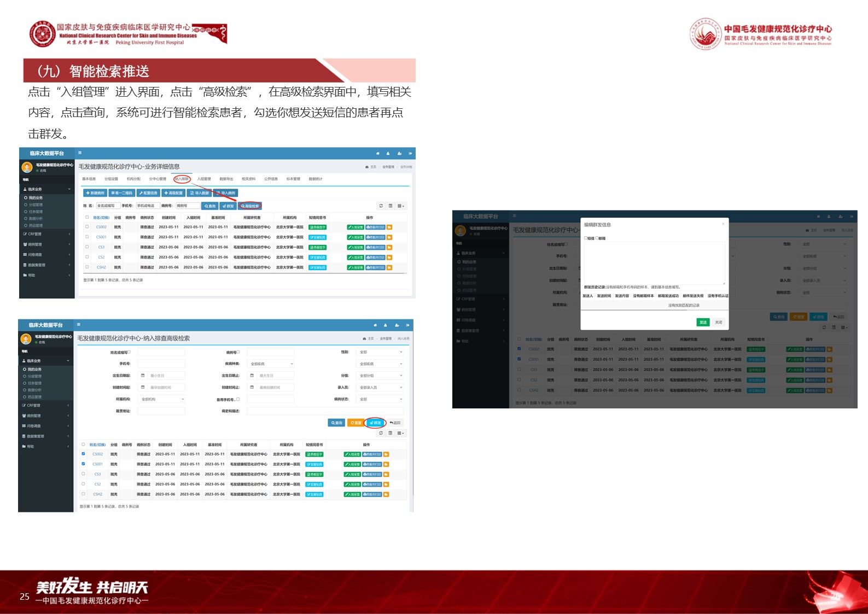Click the message text area in 编辑群发信息
This screenshot has height=614, width=868.
click(x=654, y=262)
